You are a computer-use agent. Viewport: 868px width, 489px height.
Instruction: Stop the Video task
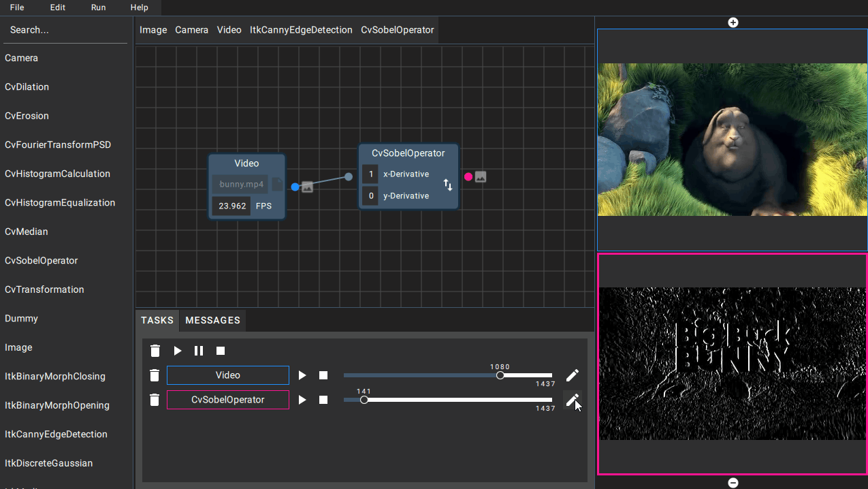point(323,375)
